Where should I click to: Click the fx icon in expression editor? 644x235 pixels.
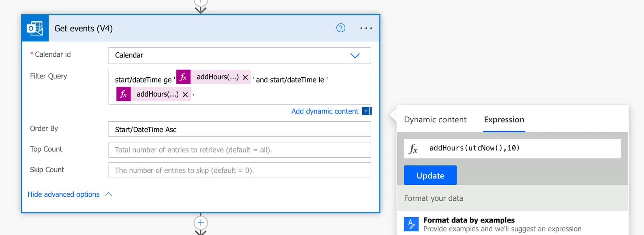click(413, 149)
